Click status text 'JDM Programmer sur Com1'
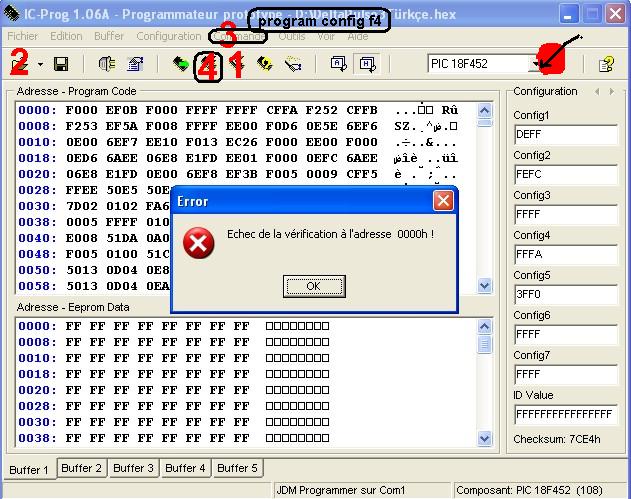Image resolution: width=631 pixels, height=499 pixels. tap(340, 490)
